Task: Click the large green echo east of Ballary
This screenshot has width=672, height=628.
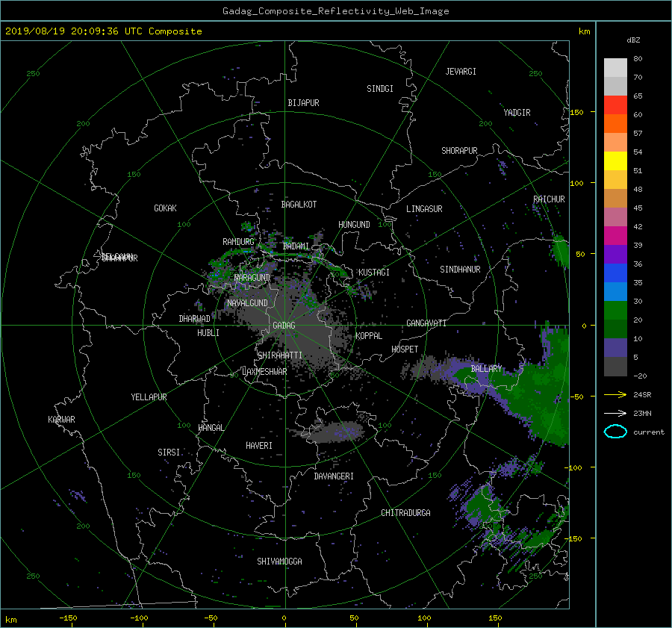Action: (x=539, y=386)
